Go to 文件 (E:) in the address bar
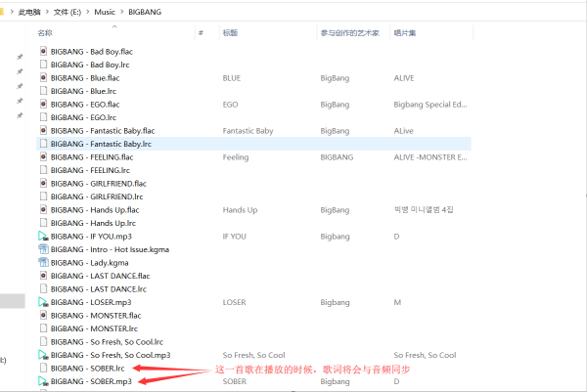 67,12
